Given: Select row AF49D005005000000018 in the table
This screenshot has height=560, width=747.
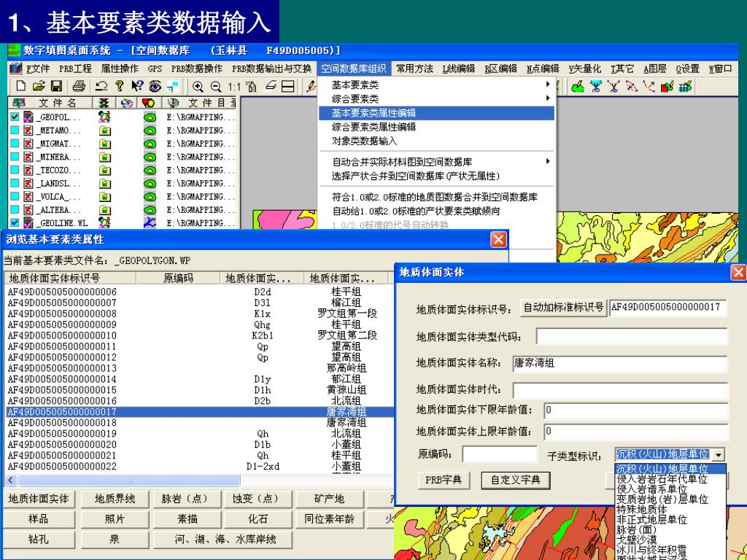Looking at the screenshot, I should pyautogui.click(x=200, y=422).
